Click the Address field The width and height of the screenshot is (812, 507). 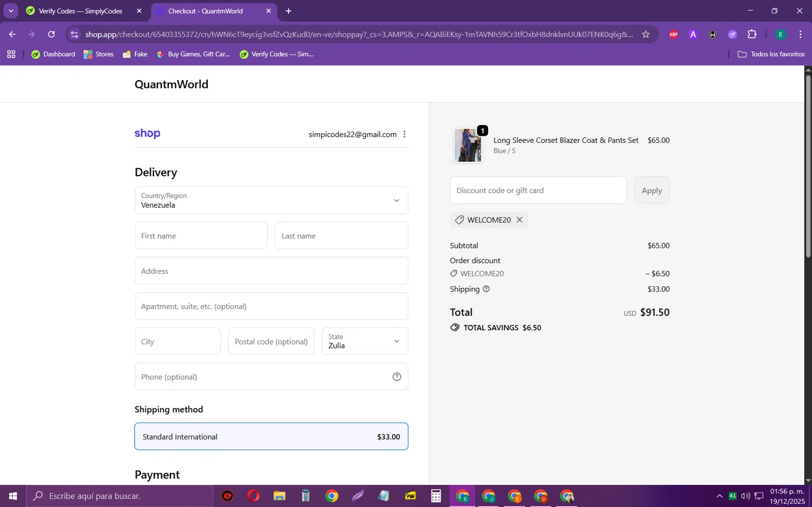(271, 271)
